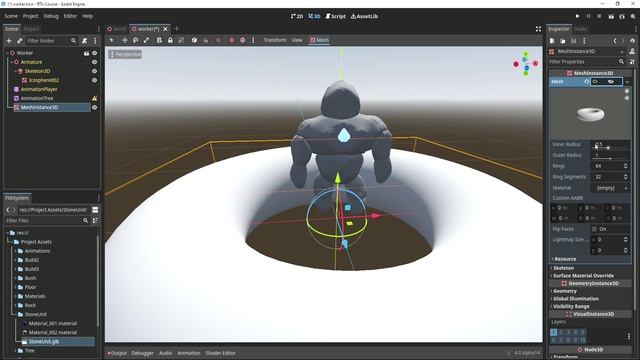
Task: Click the viewport orientation gizmo
Action: click(x=526, y=63)
